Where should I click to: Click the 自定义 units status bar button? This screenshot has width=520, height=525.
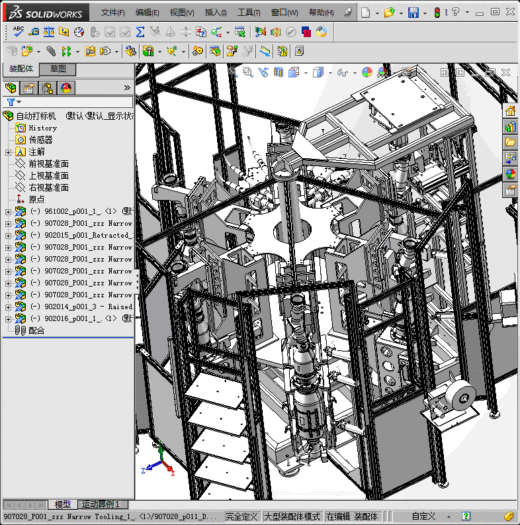coord(424,516)
